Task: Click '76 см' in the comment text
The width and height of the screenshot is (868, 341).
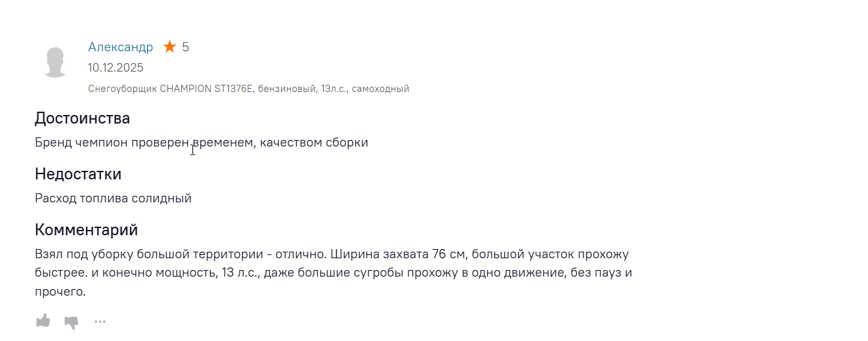Action: click(448, 254)
